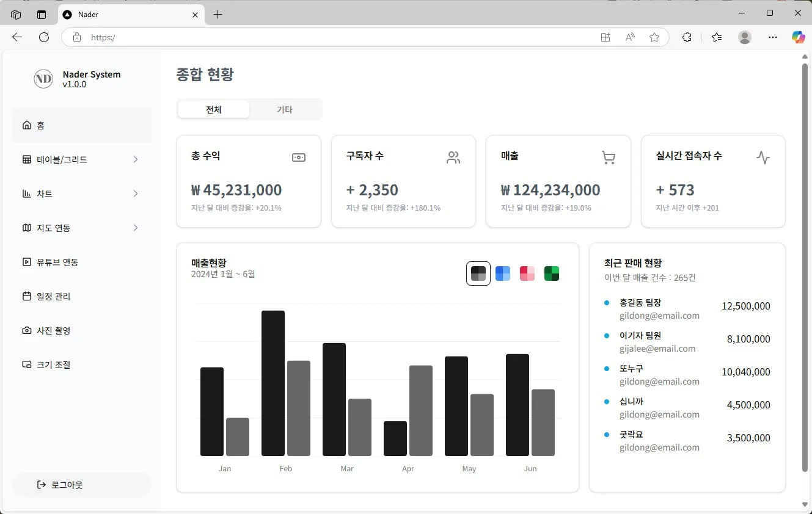
Task: Expand the 지도 연동 chevron
Action: [136, 228]
